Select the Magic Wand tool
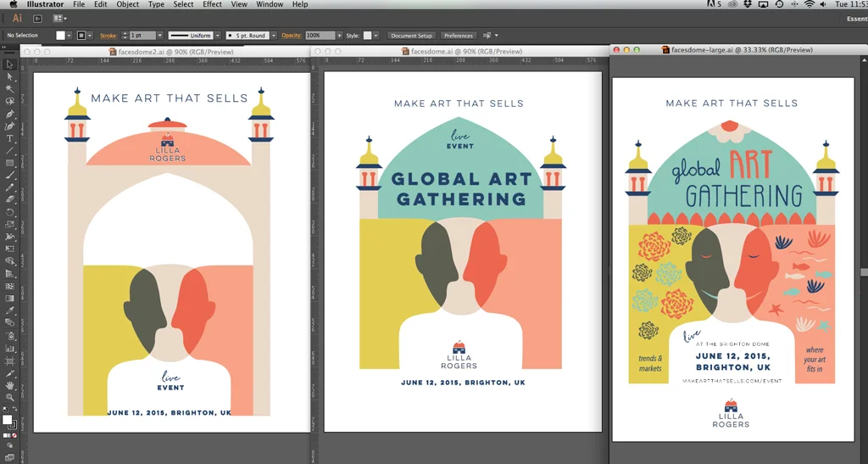The width and height of the screenshot is (868, 464). (x=9, y=88)
